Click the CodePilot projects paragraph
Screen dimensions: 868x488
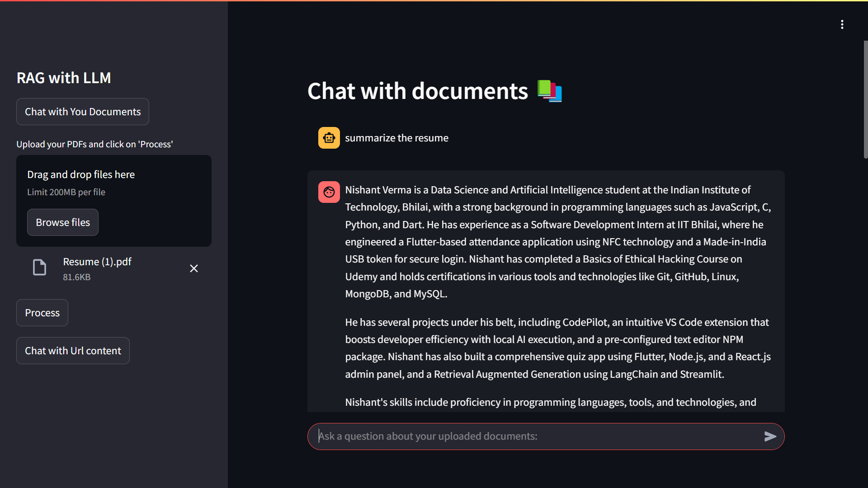(557, 348)
